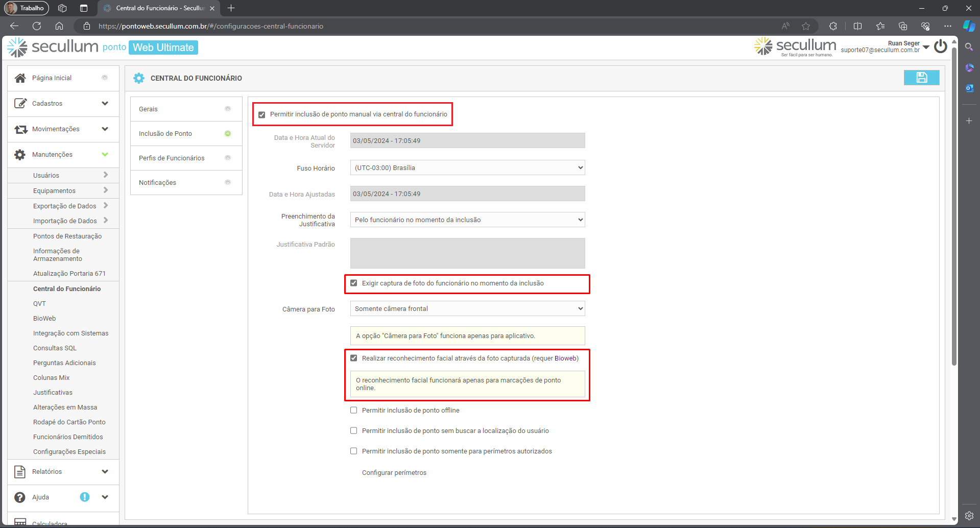Image resolution: width=980 pixels, height=528 pixels.
Task: Click the Ajuda blue alert icon
Action: [85, 497]
